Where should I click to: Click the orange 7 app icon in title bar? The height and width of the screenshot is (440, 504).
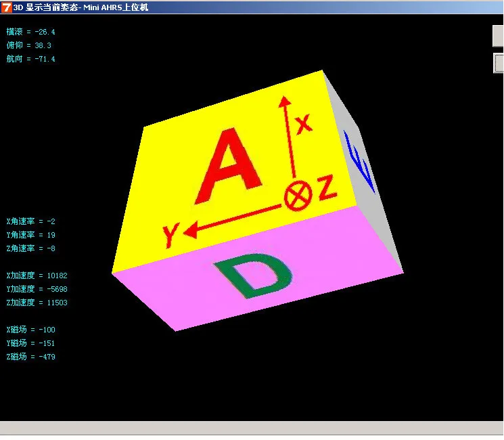click(x=7, y=7)
